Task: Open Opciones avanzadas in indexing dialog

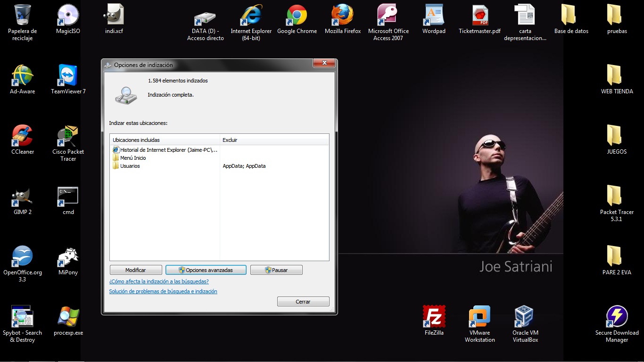Action: (x=206, y=270)
